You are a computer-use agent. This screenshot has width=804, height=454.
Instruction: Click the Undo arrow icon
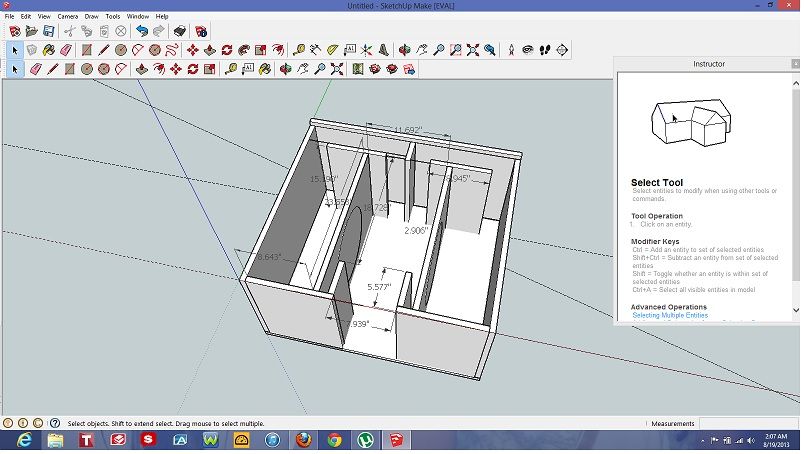pyautogui.click(x=142, y=31)
